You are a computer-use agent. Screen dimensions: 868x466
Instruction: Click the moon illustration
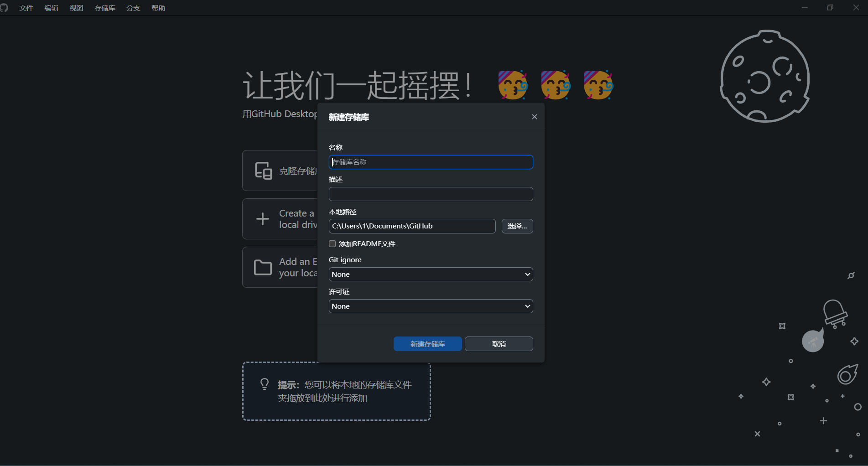pyautogui.click(x=764, y=77)
